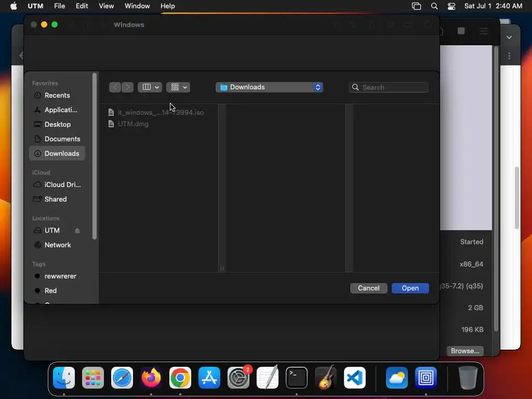The height and width of the screenshot is (399, 532).
Task: Go forward in the file dialog
Action: click(128, 87)
